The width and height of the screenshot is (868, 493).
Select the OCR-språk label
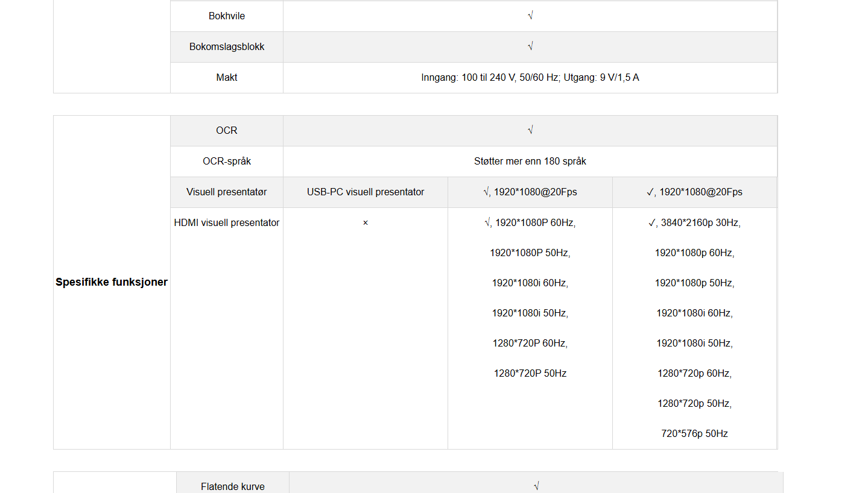[227, 162]
